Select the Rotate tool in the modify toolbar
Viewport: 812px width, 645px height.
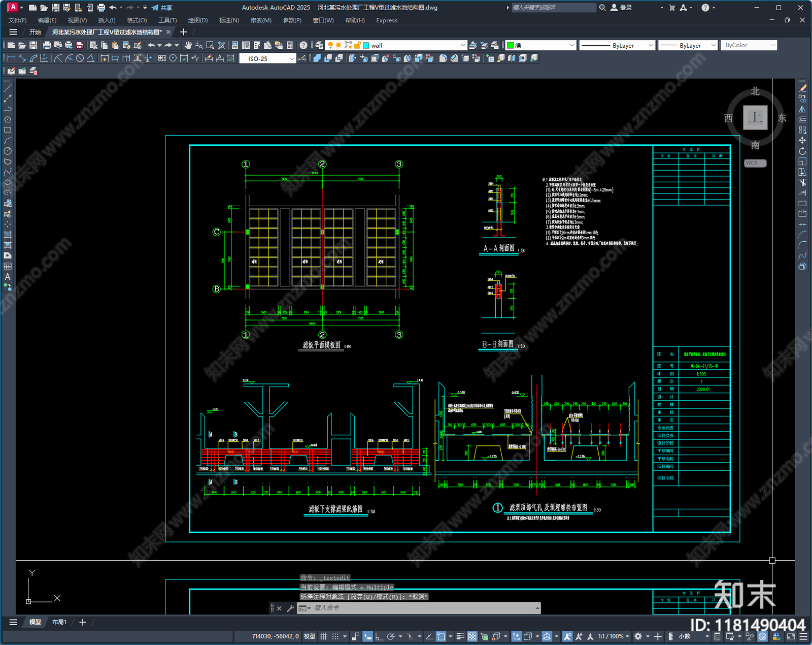point(802,151)
